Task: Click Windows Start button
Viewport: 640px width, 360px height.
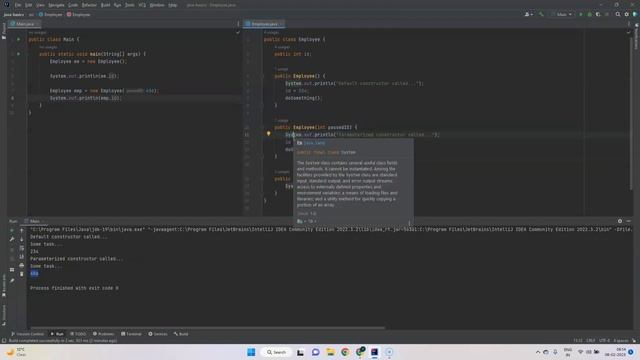Action: (x=251, y=352)
